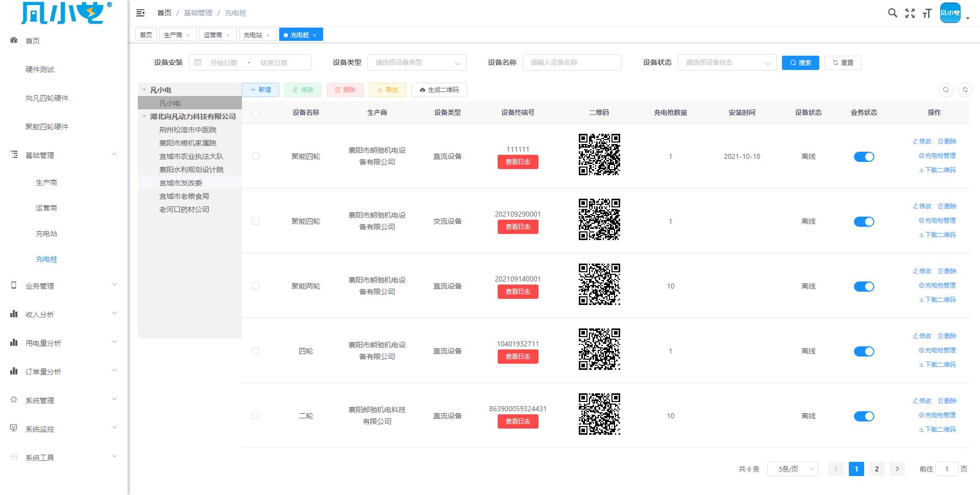Open the user avatar menu in top-right corner
Image resolution: width=980 pixels, height=495 pixels.
click(950, 13)
